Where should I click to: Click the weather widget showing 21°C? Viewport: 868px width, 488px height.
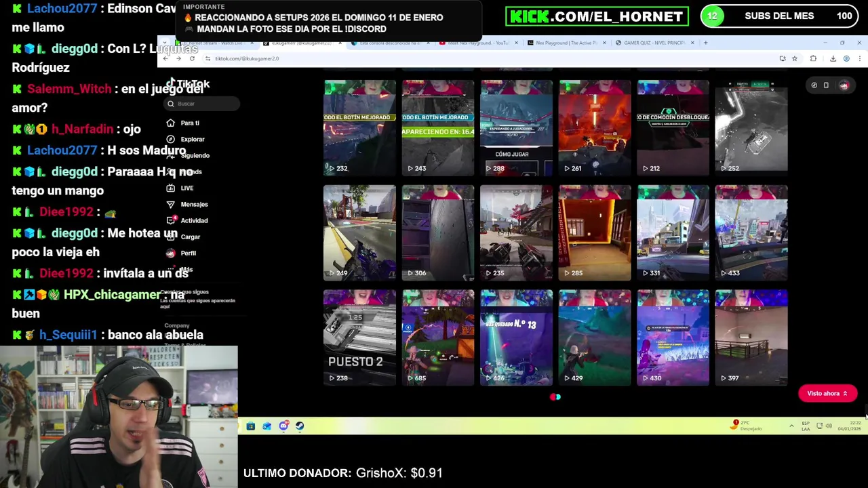(747, 426)
